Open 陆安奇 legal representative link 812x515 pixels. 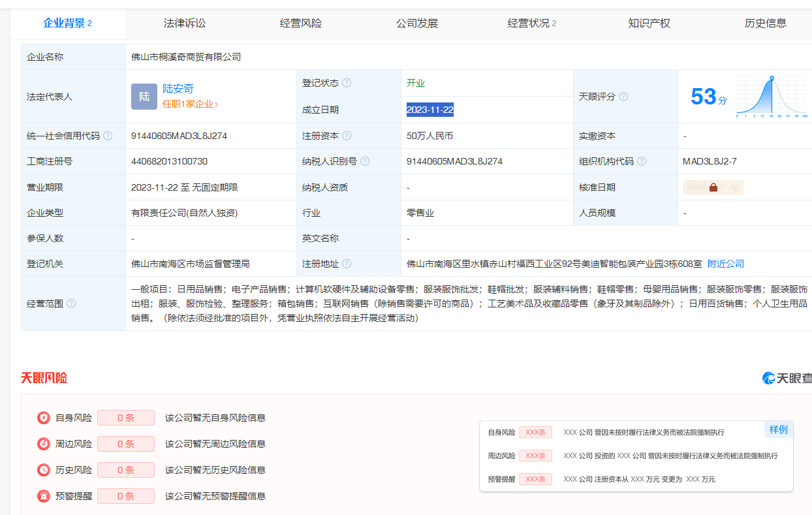click(x=178, y=89)
